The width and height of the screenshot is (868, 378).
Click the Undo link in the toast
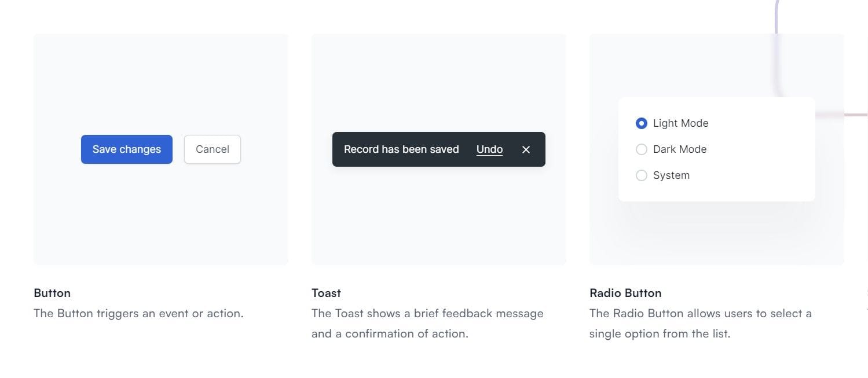point(489,149)
